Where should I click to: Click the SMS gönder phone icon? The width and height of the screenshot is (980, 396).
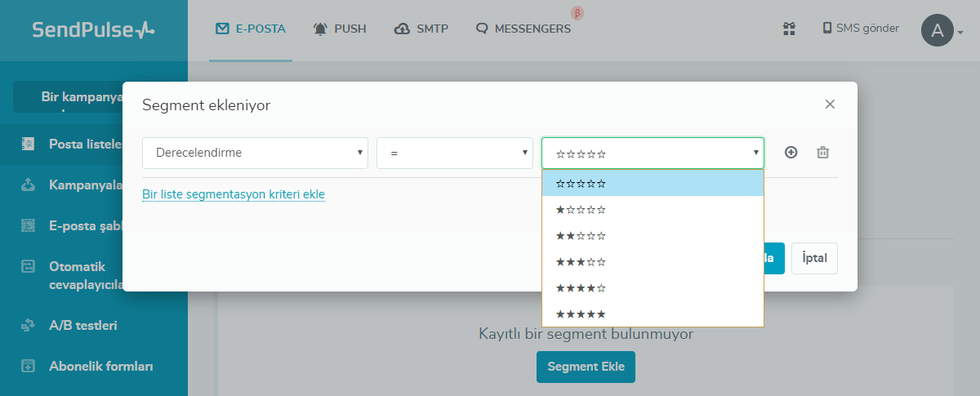pyautogui.click(x=827, y=29)
